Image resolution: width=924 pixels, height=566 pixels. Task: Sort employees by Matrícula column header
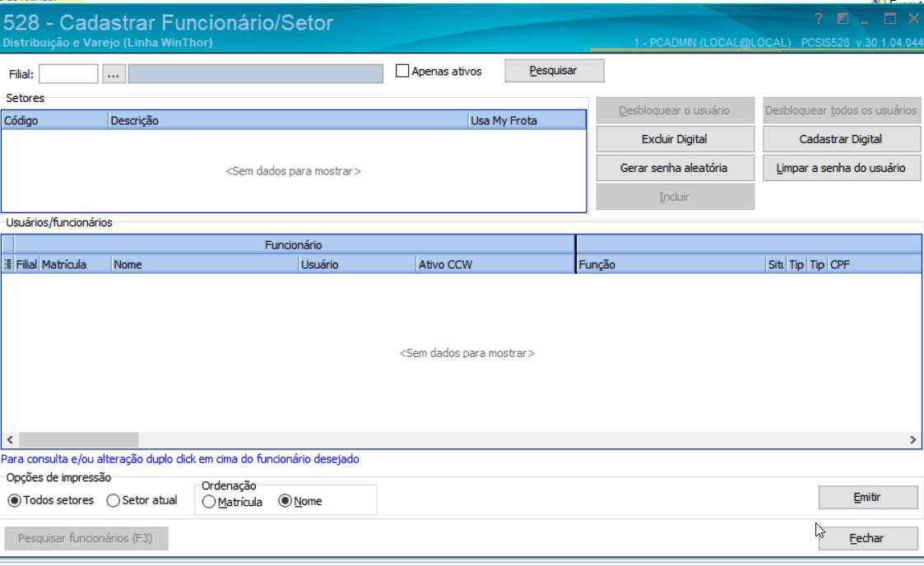tap(76, 264)
